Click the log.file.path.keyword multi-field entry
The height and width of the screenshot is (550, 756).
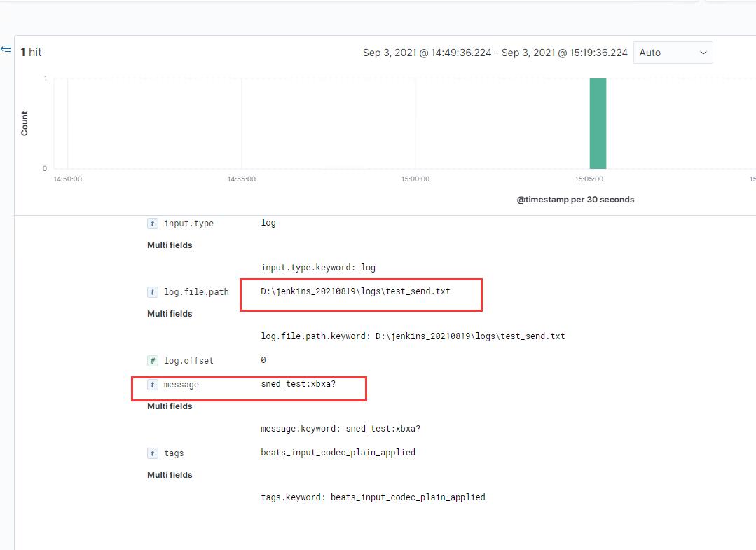[413, 336]
